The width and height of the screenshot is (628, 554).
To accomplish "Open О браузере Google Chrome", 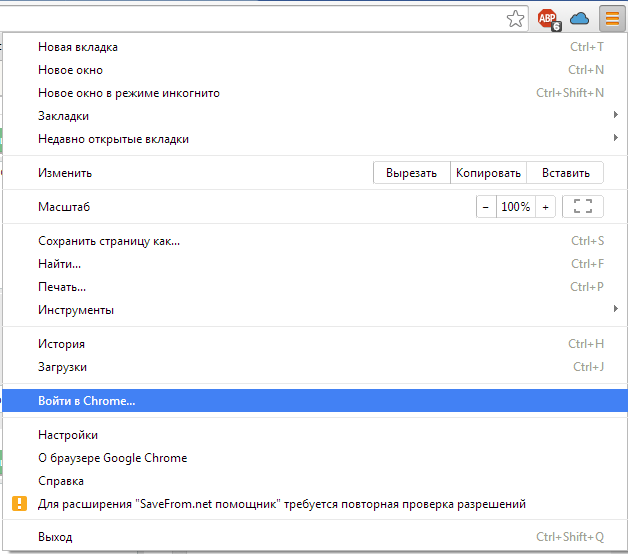I will (315, 457).
